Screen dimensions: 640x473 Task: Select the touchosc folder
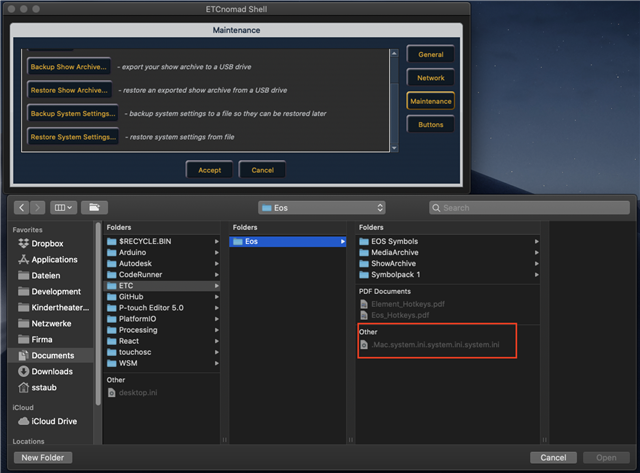tap(162, 352)
